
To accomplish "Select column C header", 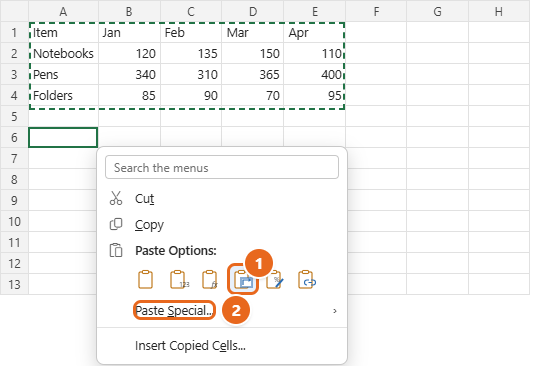I will tap(191, 11).
